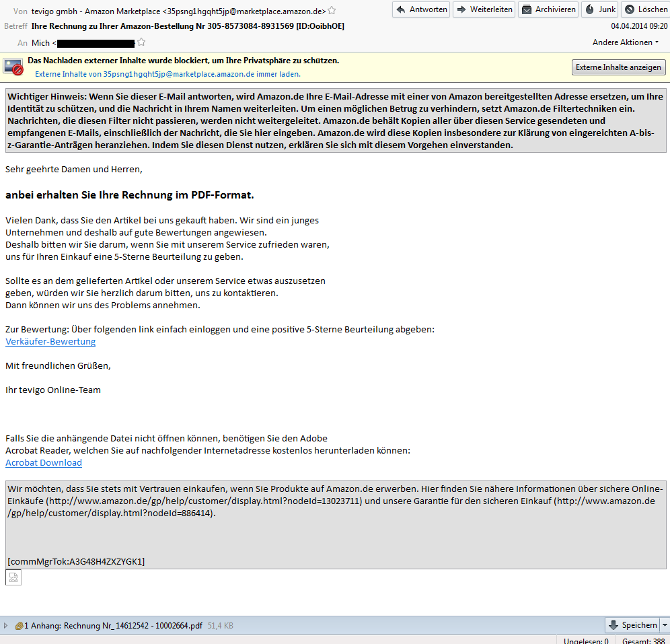This screenshot has width=670, height=644.
Task: Save attachment with Speichern button
Action: 633,625
